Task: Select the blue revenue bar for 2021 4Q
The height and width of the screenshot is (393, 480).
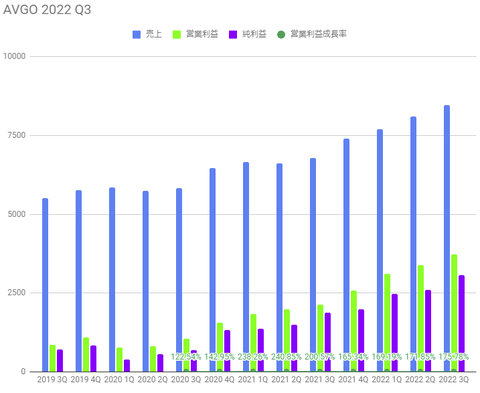Action: pyautogui.click(x=346, y=255)
